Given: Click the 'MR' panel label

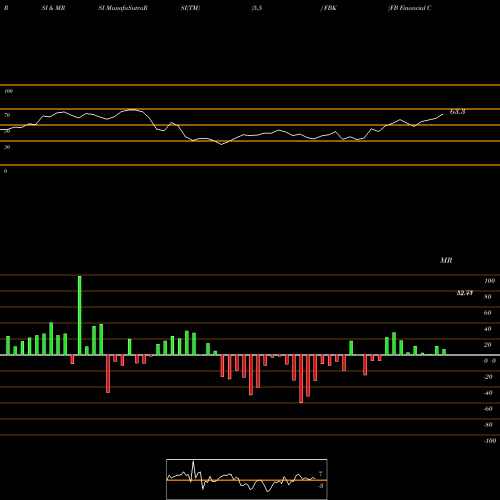Looking at the screenshot, I should [x=446, y=260].
